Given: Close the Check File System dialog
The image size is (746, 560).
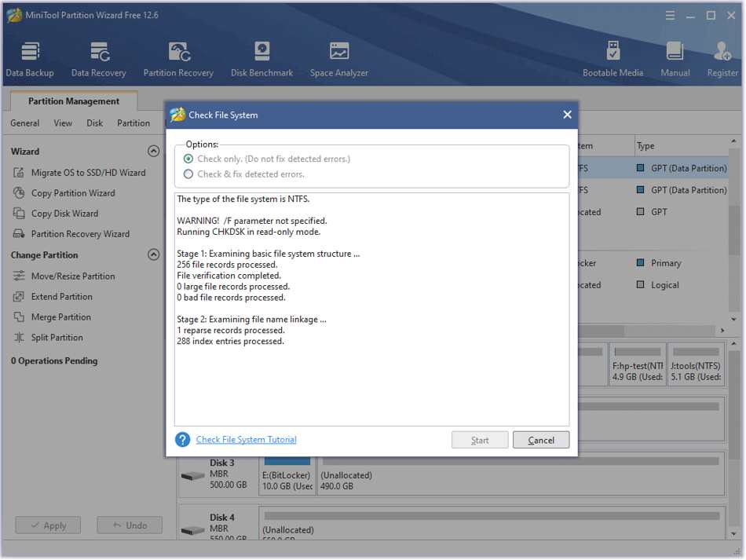Looking at the screenshot, I should [x=567, y=115].
